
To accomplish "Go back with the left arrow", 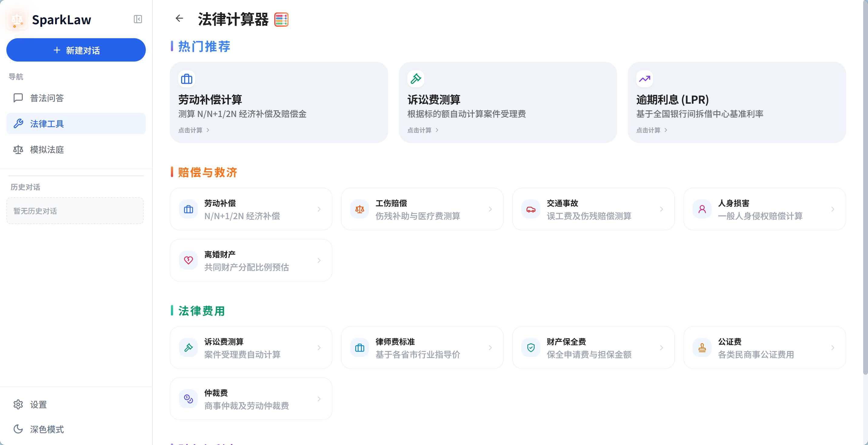I will click(179, 18).
